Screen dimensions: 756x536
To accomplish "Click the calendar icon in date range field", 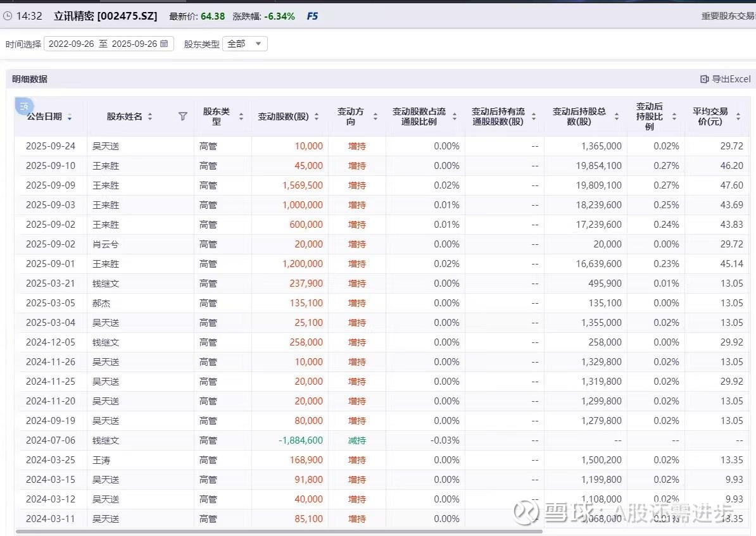I will 165,44.
